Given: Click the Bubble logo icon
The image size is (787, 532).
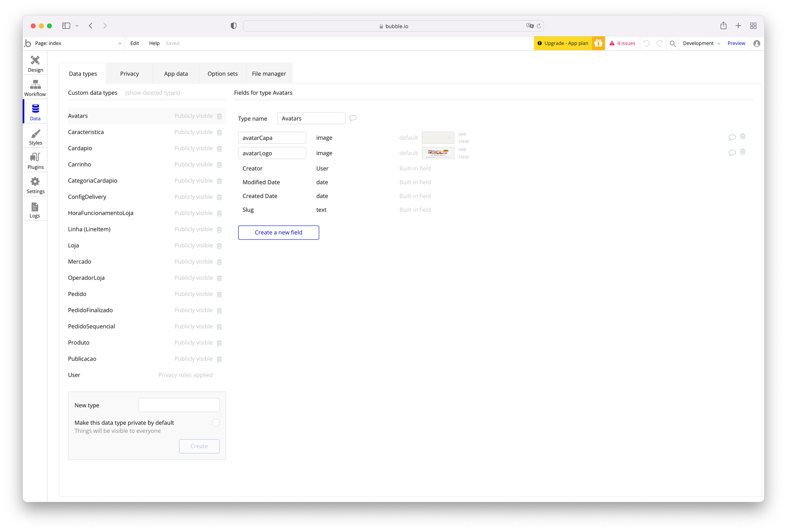Looking at the screenshot, I should 28,43.
